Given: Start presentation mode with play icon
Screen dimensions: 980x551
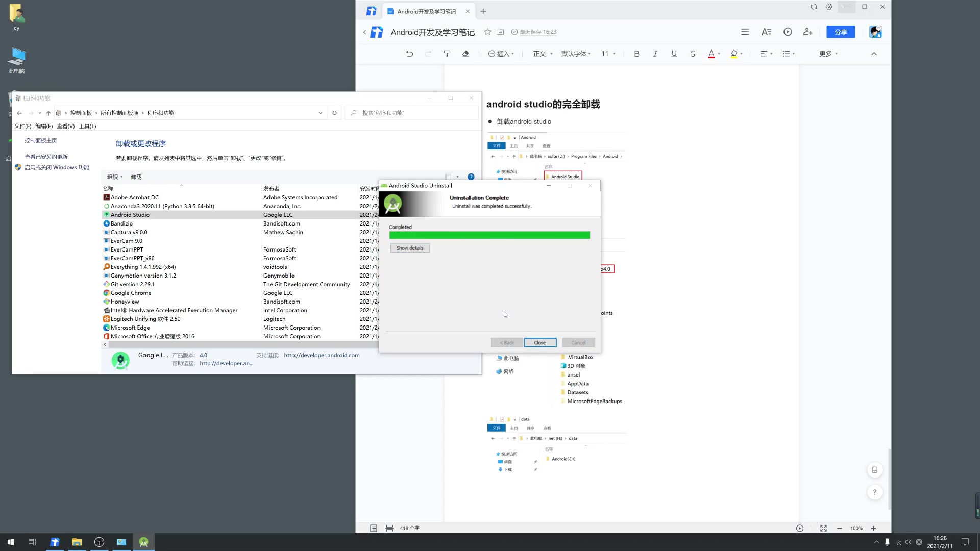Looking at the screenshot, I should pyautogui.click(x=788, y=32).
